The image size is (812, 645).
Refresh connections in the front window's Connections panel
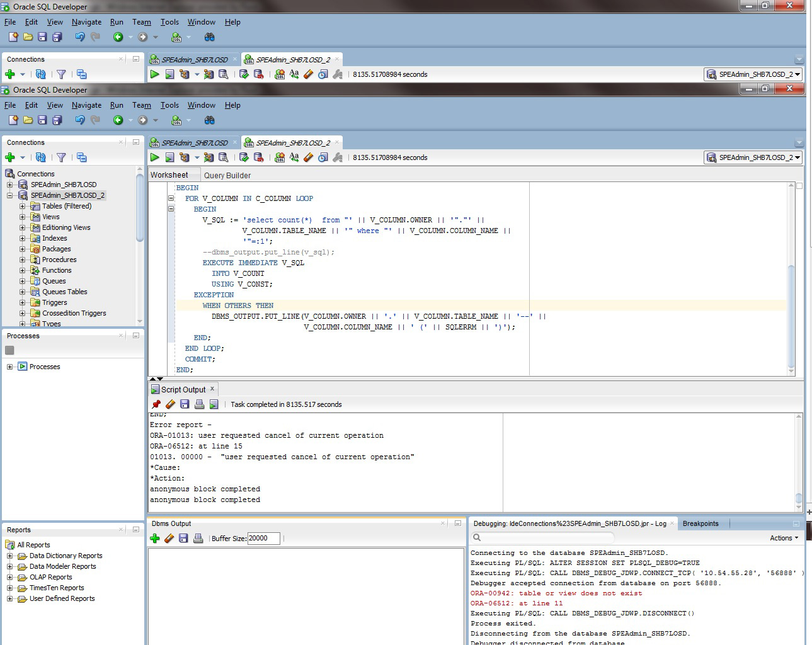[41, 157]
